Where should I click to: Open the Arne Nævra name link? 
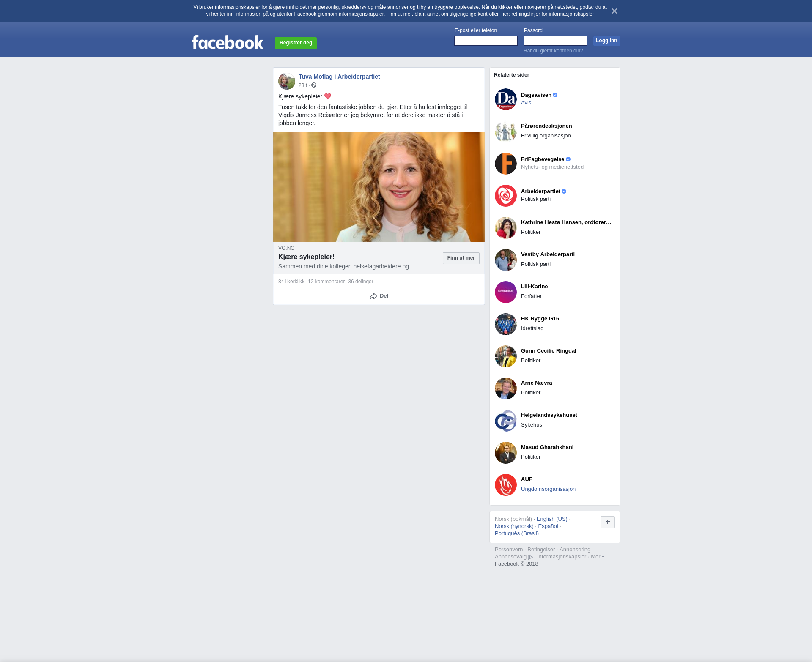pos(537,383)
